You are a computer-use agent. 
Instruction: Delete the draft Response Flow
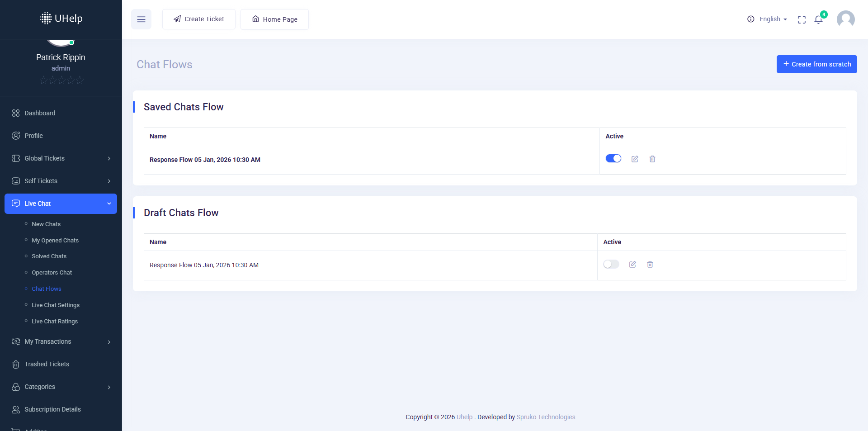pos(650,265)
